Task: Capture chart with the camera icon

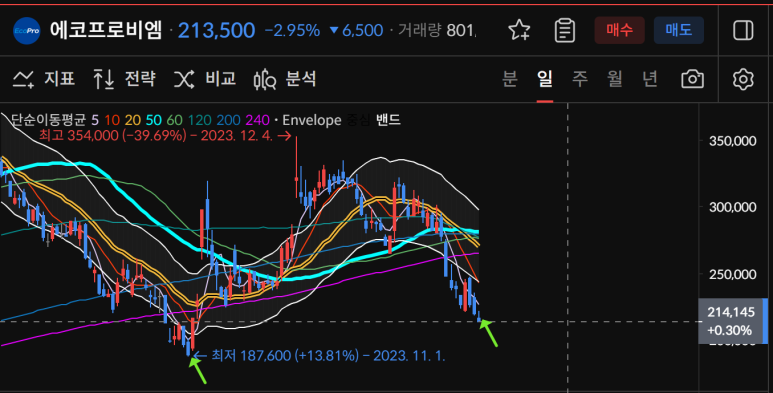Action: [x=692, y=79]
